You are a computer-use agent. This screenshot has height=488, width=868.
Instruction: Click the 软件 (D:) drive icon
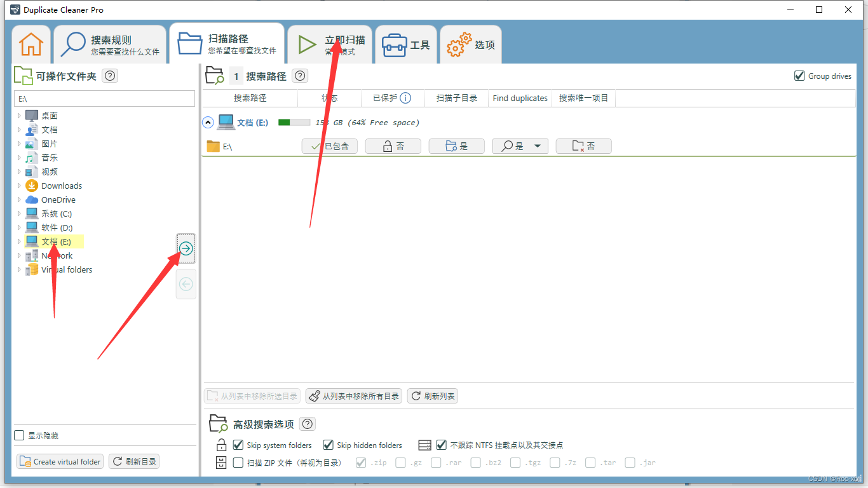pos(32,227)
